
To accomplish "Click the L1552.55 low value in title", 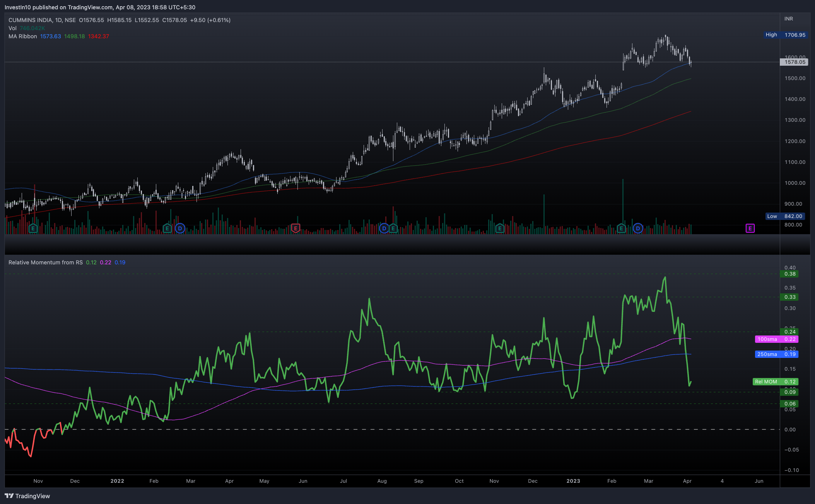I will (147, 20).
